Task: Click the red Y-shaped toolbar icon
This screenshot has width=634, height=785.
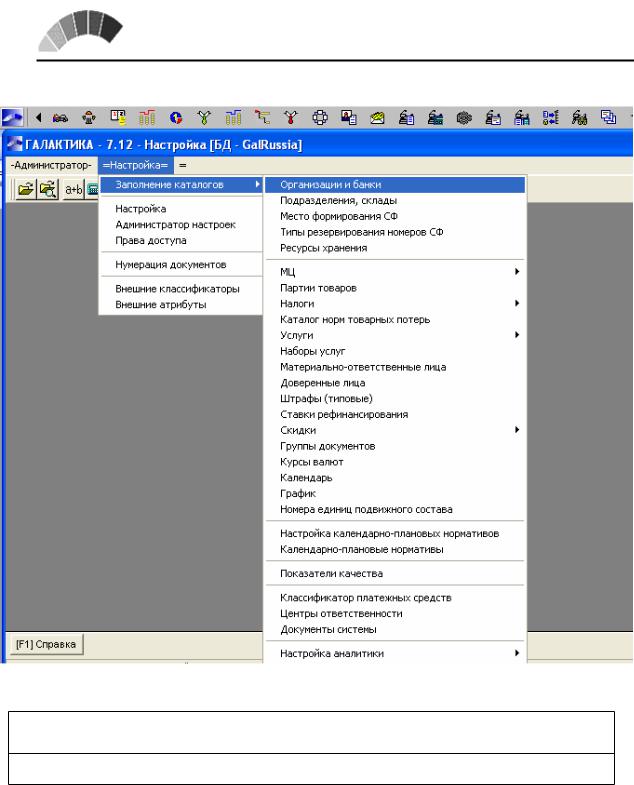Action: (x=291, y=118)
